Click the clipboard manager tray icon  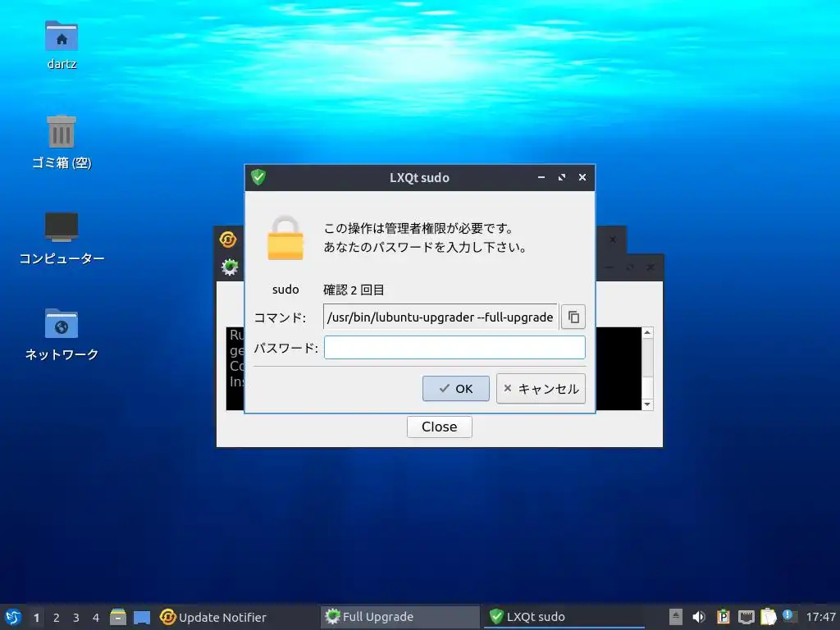[723, 617]
